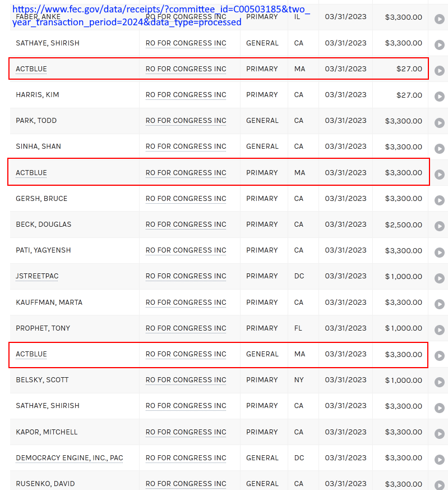
Task: Expand details arrow for BELSKY, SCOTT row
Action: point(439,382)
